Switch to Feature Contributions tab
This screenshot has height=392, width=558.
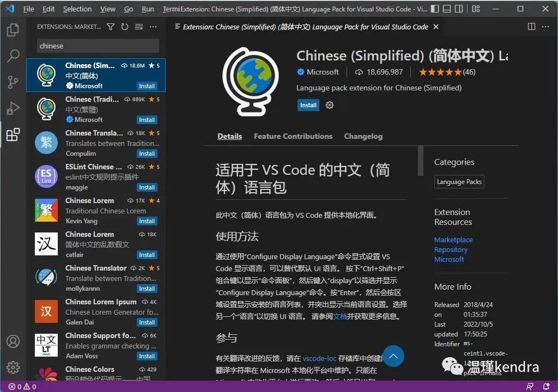(x=293, y=136)
